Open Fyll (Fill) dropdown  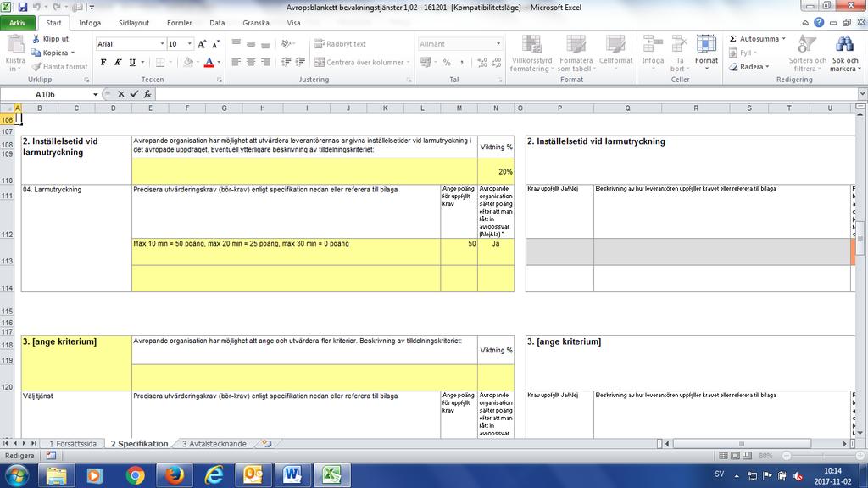pos(743,53)
